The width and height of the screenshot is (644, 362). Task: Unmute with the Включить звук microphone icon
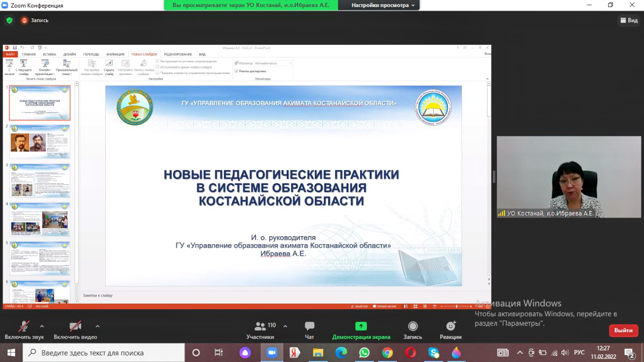coord(24,326)
